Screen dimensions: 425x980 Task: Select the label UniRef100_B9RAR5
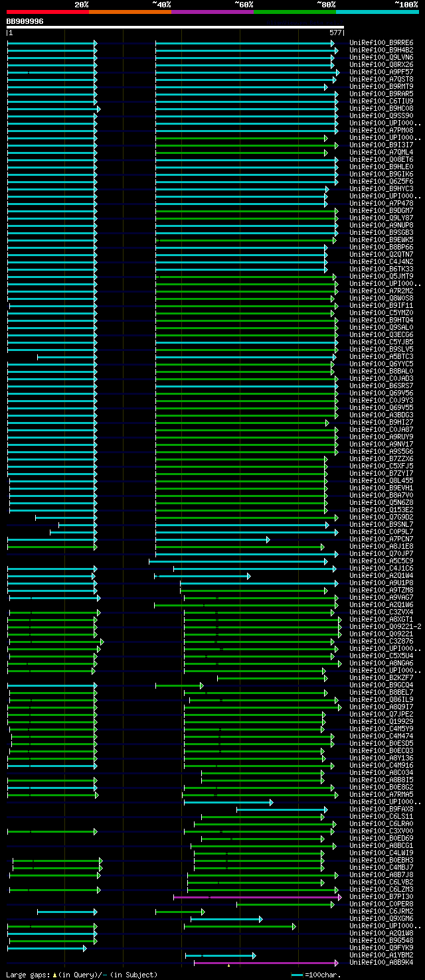[381, 94]
